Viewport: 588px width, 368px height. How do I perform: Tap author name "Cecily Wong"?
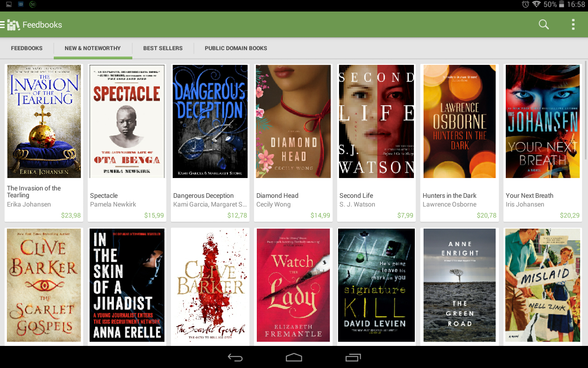(273, 204)
